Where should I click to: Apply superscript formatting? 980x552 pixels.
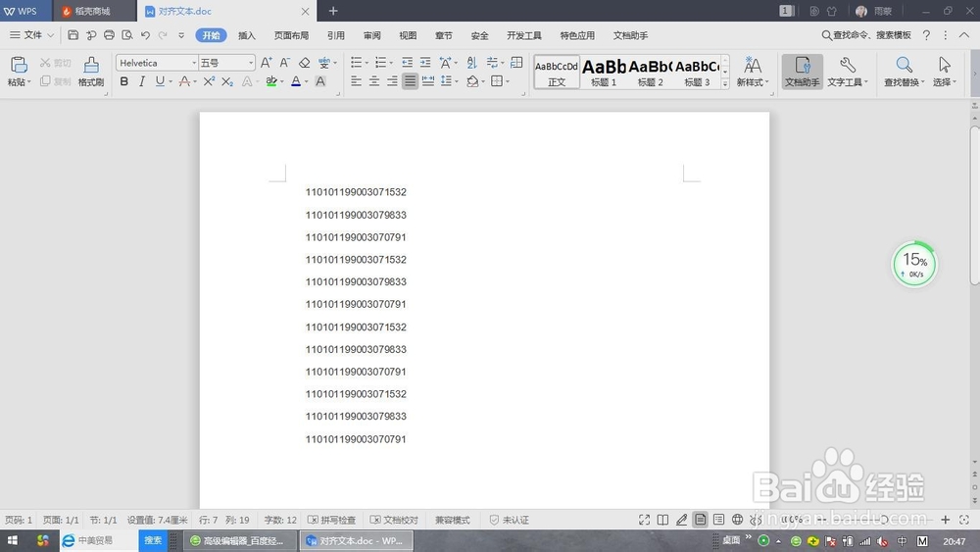click(x=209, y=81)
